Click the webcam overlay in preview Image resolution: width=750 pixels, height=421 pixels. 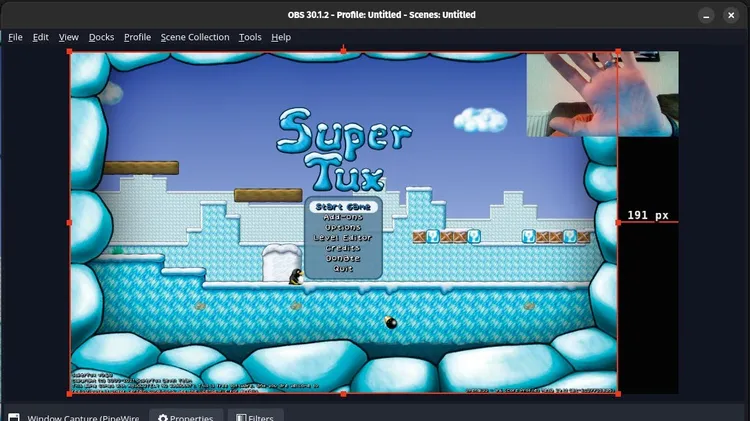(602, 94)
